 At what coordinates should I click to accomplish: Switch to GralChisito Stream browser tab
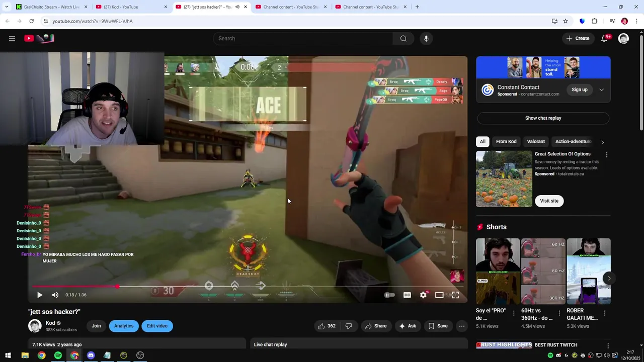pos(52,7)
